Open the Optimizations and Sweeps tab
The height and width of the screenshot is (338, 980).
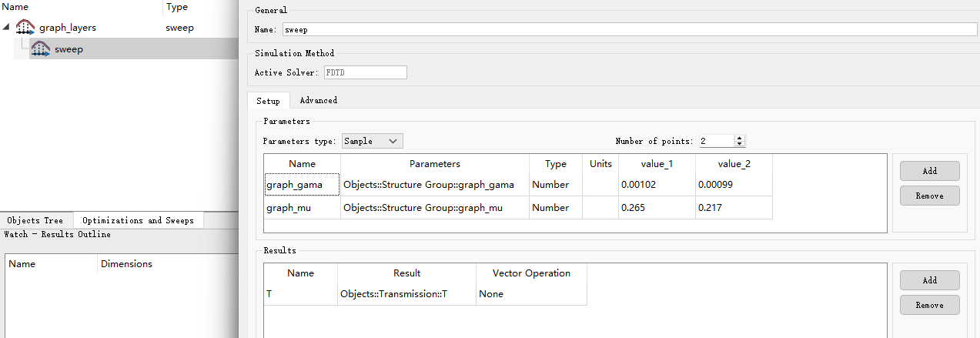click(x=139, y=220)
